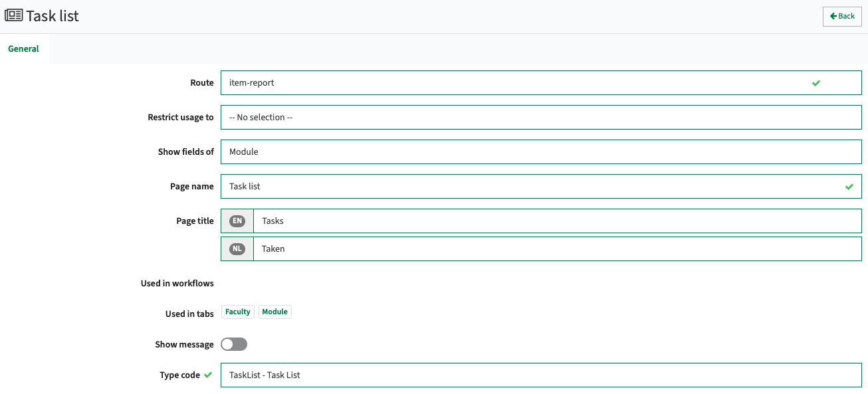Click the green checkmark in Page name field

849,187
